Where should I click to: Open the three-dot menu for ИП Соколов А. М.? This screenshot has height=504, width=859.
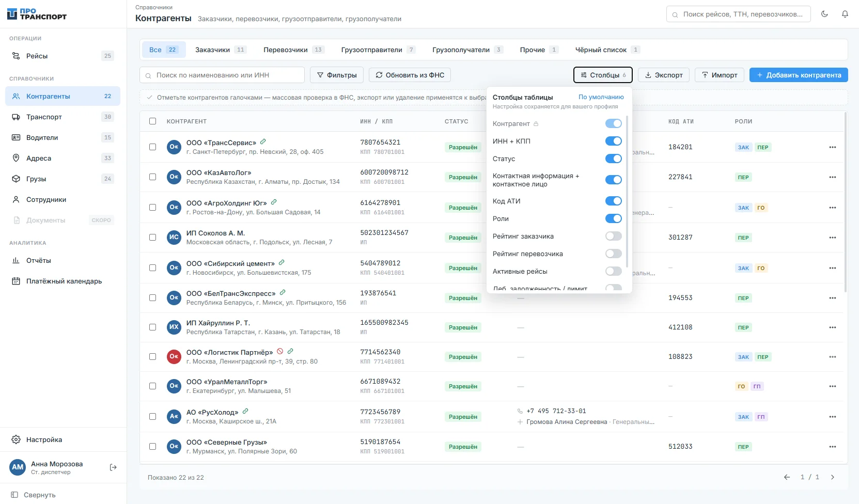[x=832, y=238]
